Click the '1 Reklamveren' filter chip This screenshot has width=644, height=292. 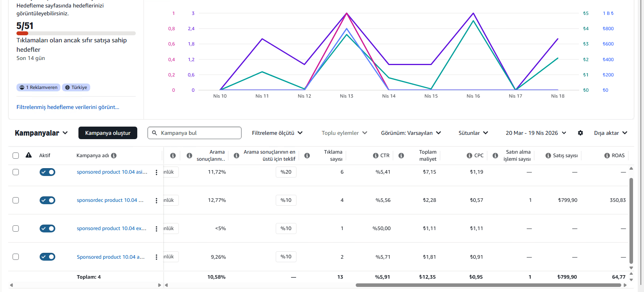38,87
